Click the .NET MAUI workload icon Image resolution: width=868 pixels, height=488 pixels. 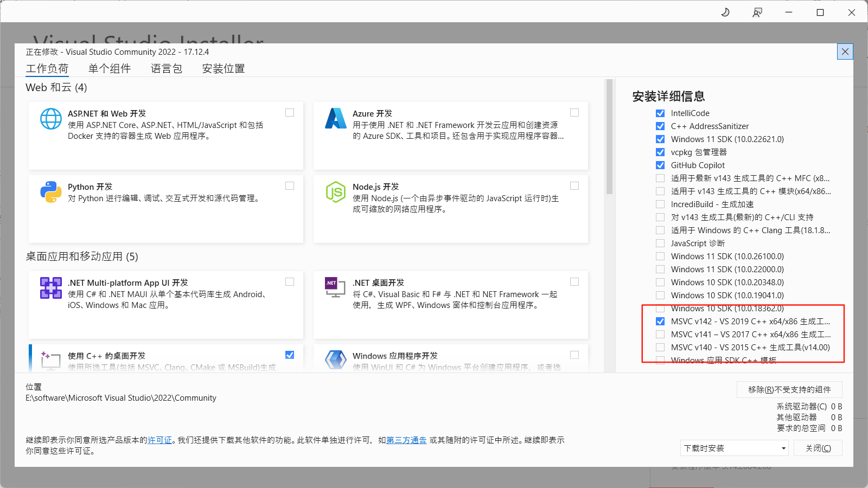51,288
